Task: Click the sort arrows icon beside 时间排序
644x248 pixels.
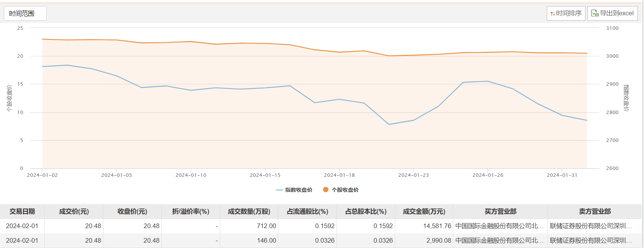Action: [552, 14]
